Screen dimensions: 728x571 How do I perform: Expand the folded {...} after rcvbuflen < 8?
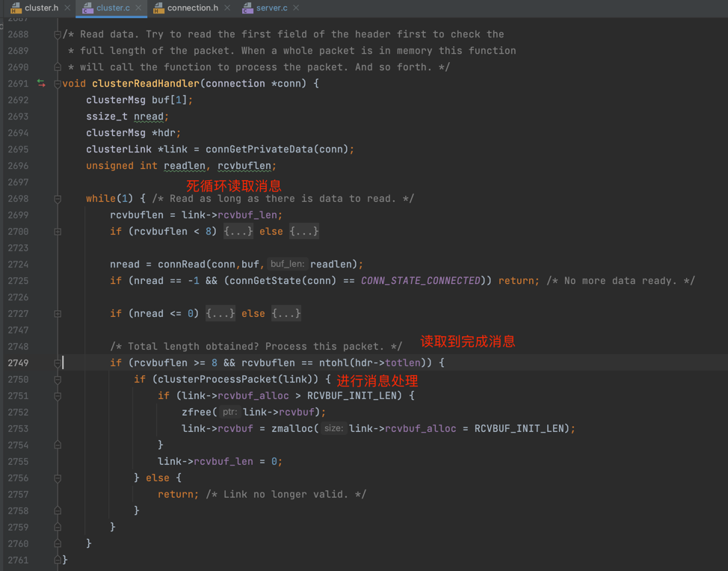click(238, 231)
